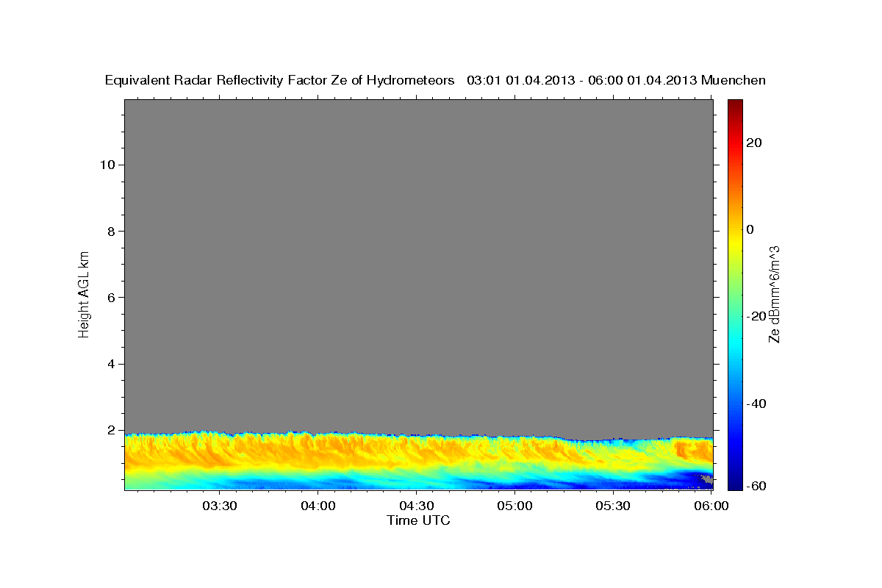Click the dark blue bottom of the colorbar
This screenshot has width=882, height=588.
[x=735, y=484]
